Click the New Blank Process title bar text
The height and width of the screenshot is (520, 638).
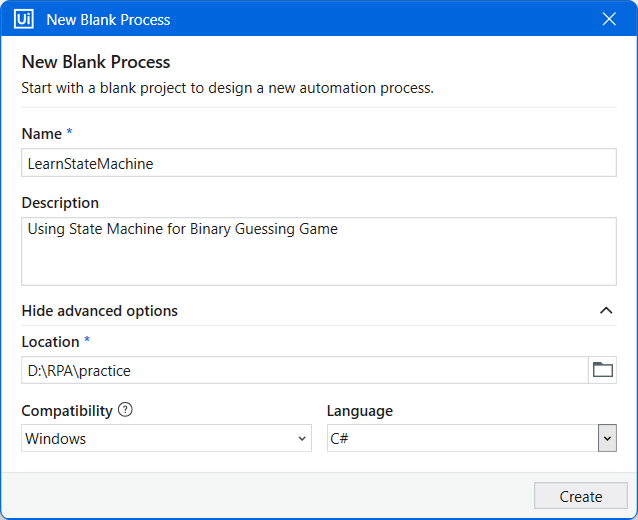click(108, 20)
